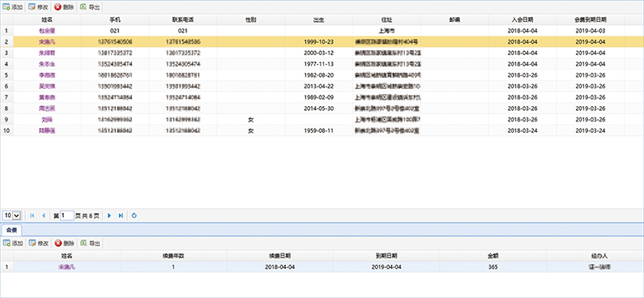The image size is (644, 298).
Task: Click the 邮编 column header
Action: pyautogui.click(x=454, y=19)
